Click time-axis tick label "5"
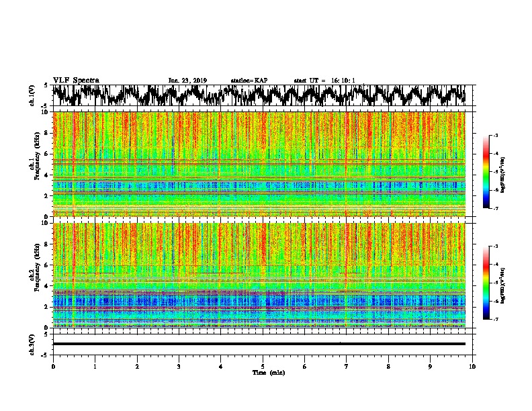 pos(263,367)
